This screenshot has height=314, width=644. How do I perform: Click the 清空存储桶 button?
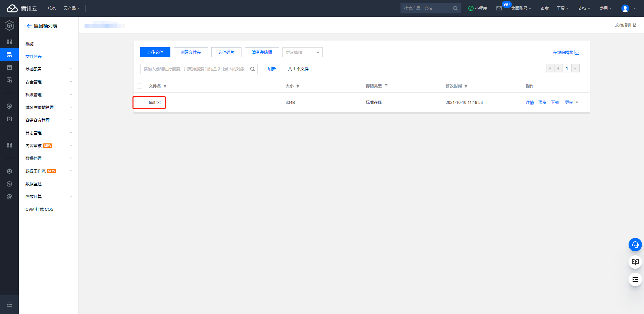tap(262, 52)
